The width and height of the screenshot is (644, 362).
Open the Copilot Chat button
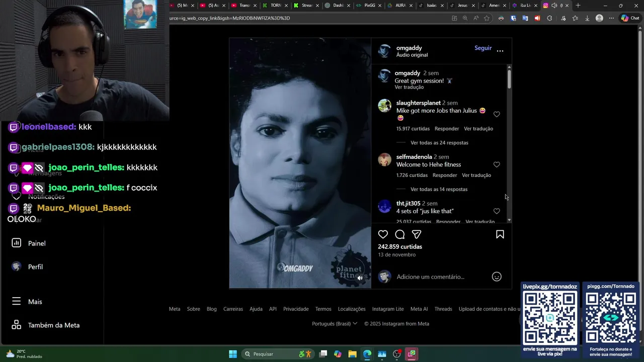click(630, 18)
